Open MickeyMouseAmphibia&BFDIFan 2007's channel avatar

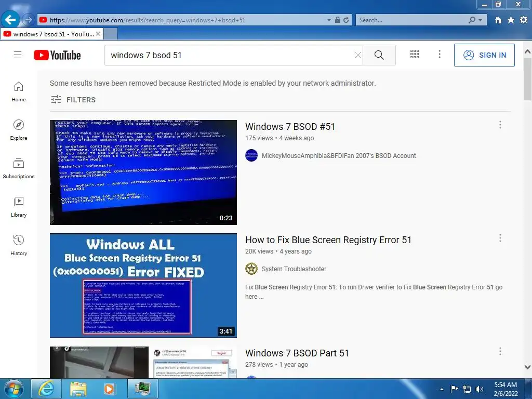[251, 155]
